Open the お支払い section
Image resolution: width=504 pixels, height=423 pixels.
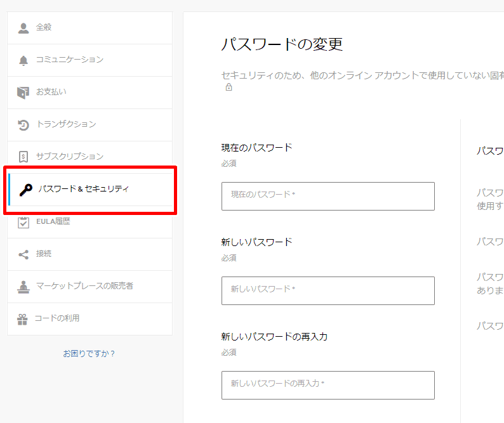click(x=90, y=93)
